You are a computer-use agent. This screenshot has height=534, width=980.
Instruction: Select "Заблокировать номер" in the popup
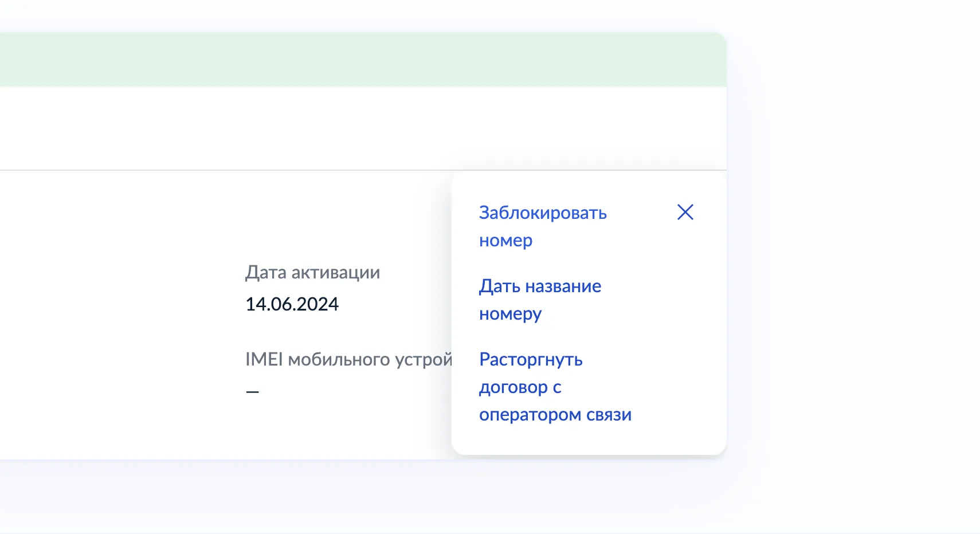pyautogui.click(x=542, y=226)
